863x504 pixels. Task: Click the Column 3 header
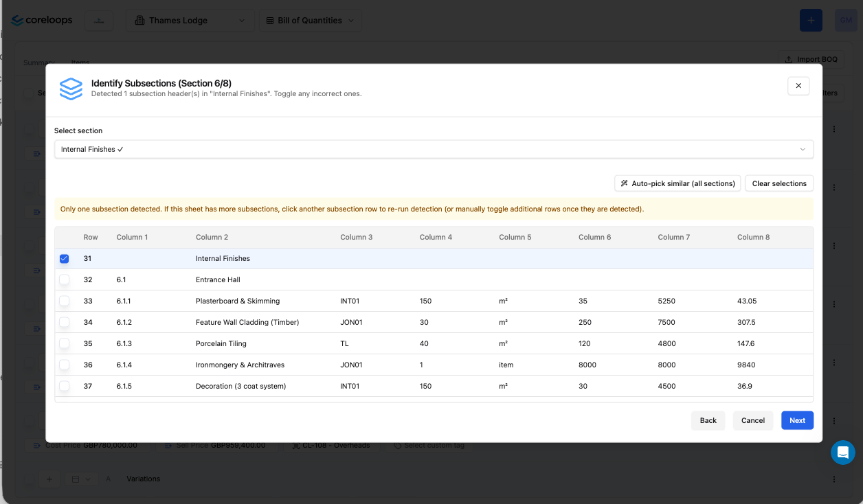click(357, 238)
